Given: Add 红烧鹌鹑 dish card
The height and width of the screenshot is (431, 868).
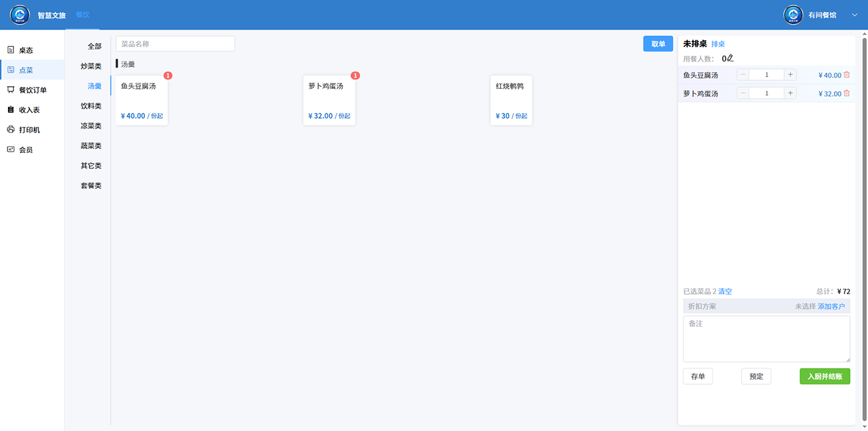Looking at the screenshot, I should (511, 100).
